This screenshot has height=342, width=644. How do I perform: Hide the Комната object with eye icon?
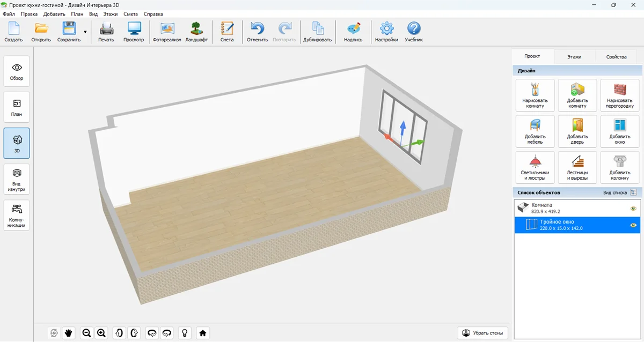click(x=633, y=209)
